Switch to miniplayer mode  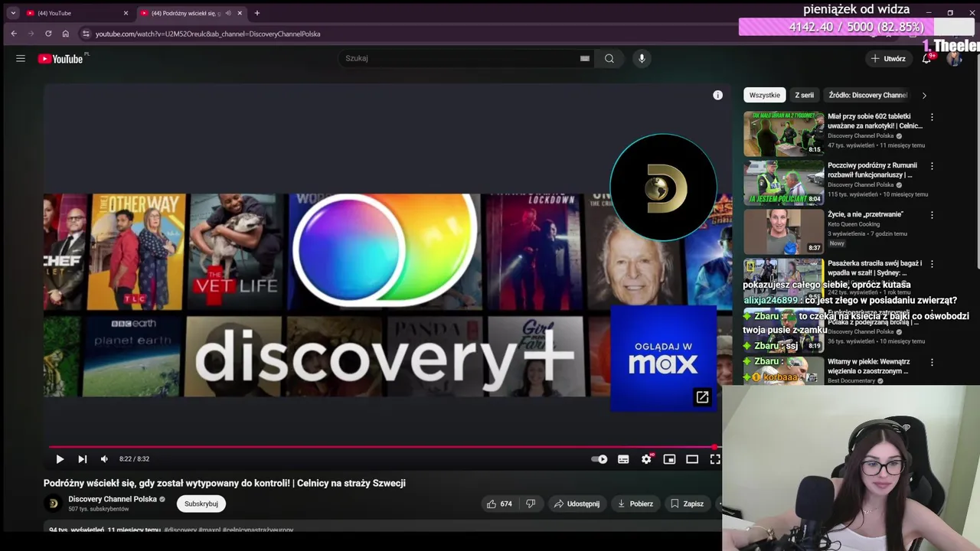tap(669, 459)
